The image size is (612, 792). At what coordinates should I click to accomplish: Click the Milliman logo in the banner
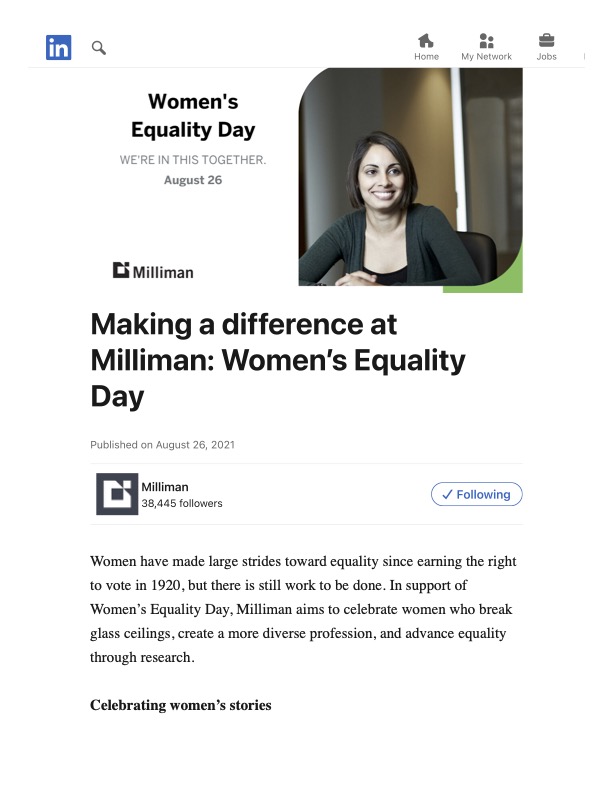pos(153,270)
